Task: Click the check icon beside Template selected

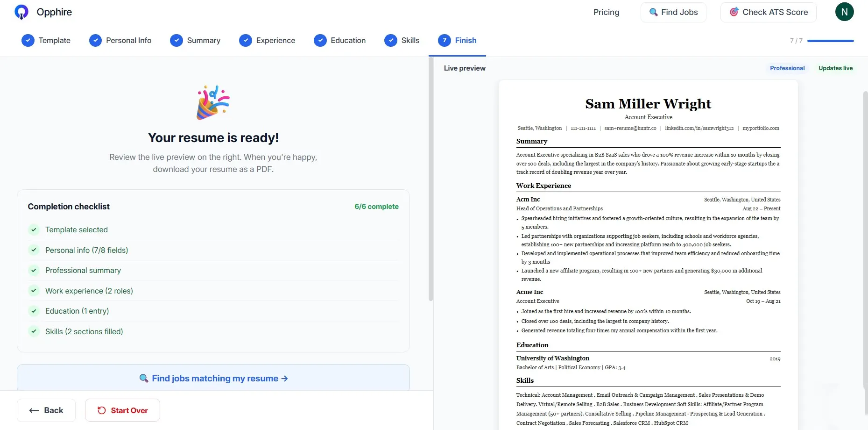Action: pos(34,229)
